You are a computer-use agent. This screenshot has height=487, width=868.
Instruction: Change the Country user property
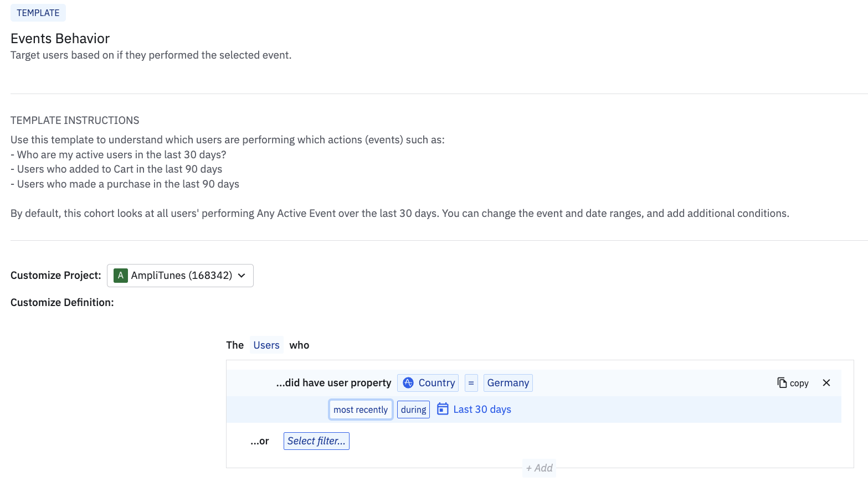pyautogui.click(x=436, y=383)
